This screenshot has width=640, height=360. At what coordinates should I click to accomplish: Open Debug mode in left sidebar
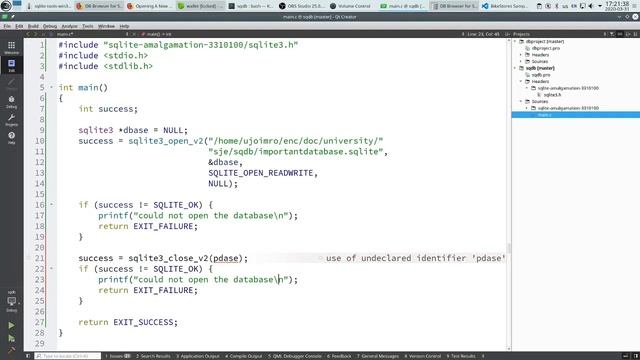[x=11, y=102]
